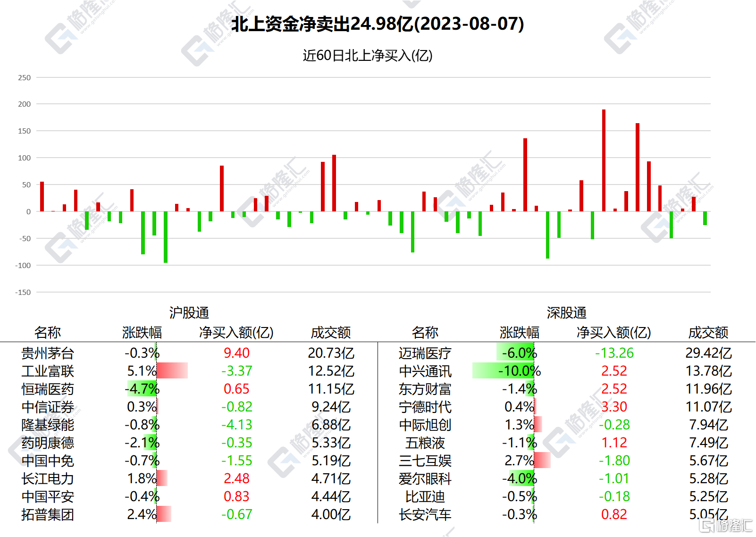756x537 pixels.
Task: Click 迈瑞医疗 stock name
Action: (425, 353)
